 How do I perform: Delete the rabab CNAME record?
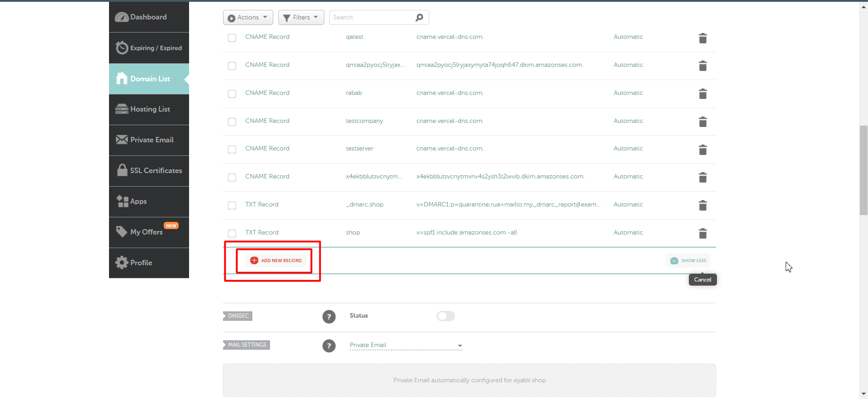[702, 94]
